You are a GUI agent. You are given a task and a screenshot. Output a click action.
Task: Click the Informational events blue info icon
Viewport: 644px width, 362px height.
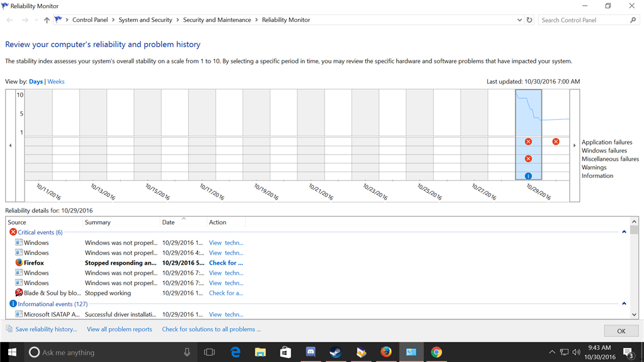point(13,304)
